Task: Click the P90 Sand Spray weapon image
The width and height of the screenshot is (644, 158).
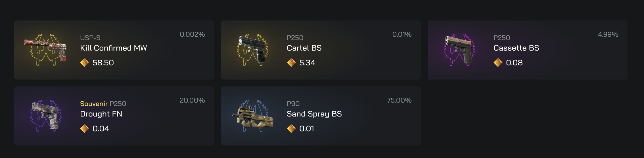Action: (252, 117)
